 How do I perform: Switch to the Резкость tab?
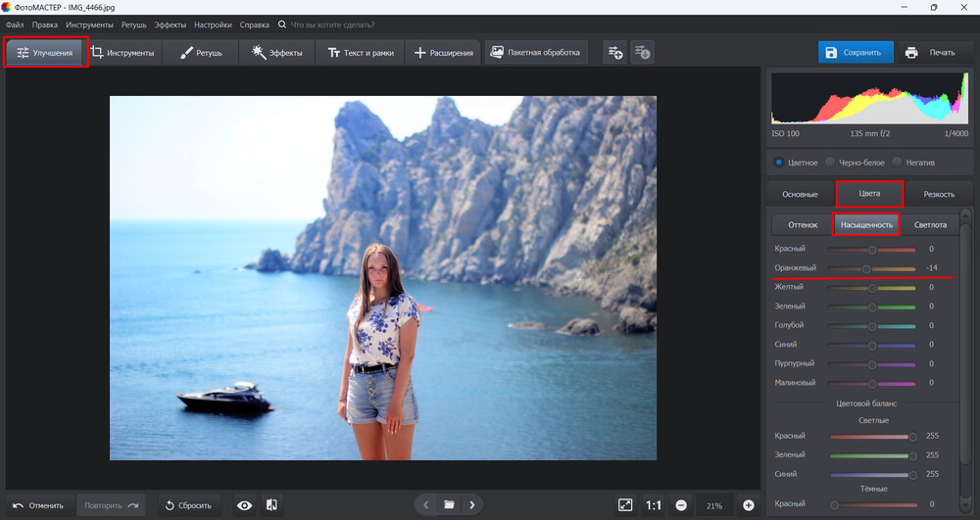[938, 194]
